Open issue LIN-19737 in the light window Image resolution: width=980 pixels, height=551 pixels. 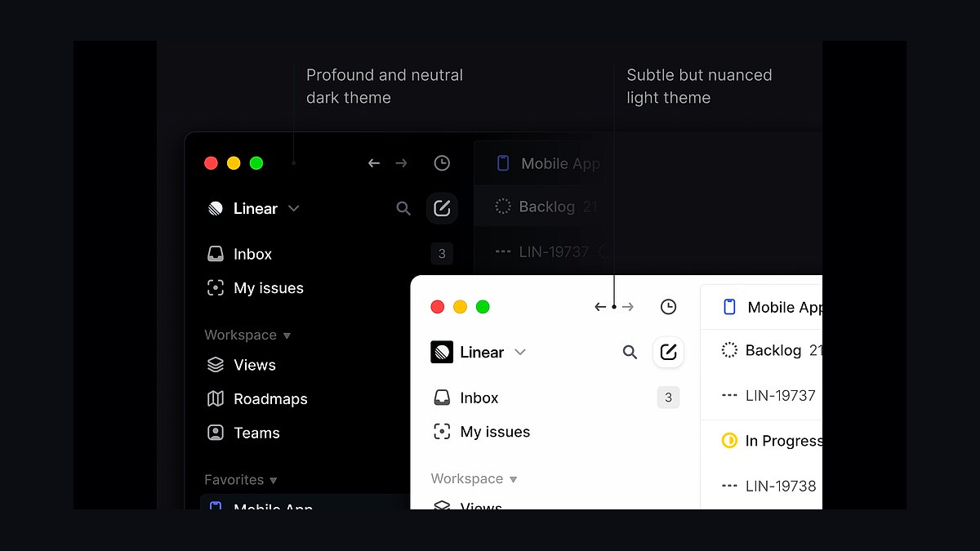(x=781, y=396)
